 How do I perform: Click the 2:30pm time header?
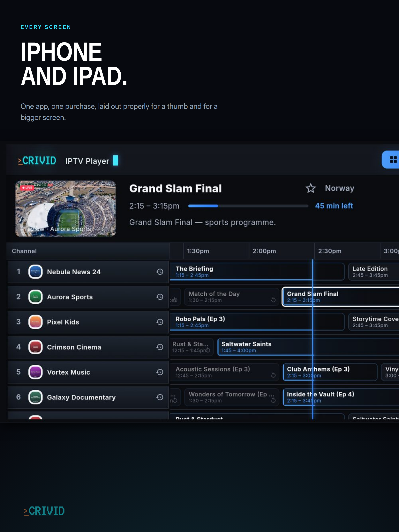click(x=330, y=251)
